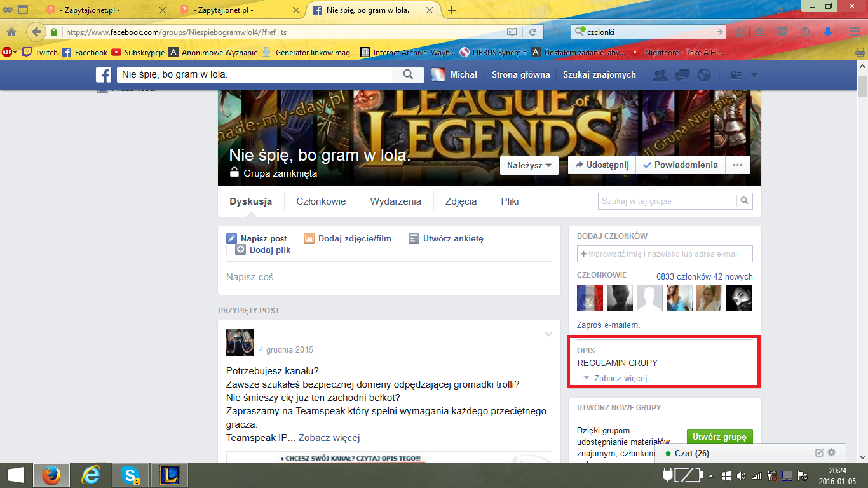Expand Zobacz więcej under Opis
Screen dimensions: 868x488
click(620, 378)
